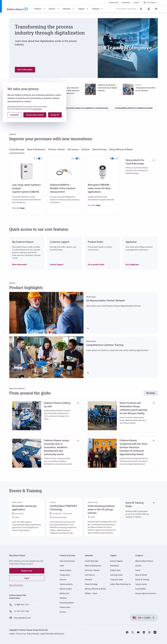The image size is (167, 644).
Task: Open the LinkedIn icon in footer
Action: [144, 632]
